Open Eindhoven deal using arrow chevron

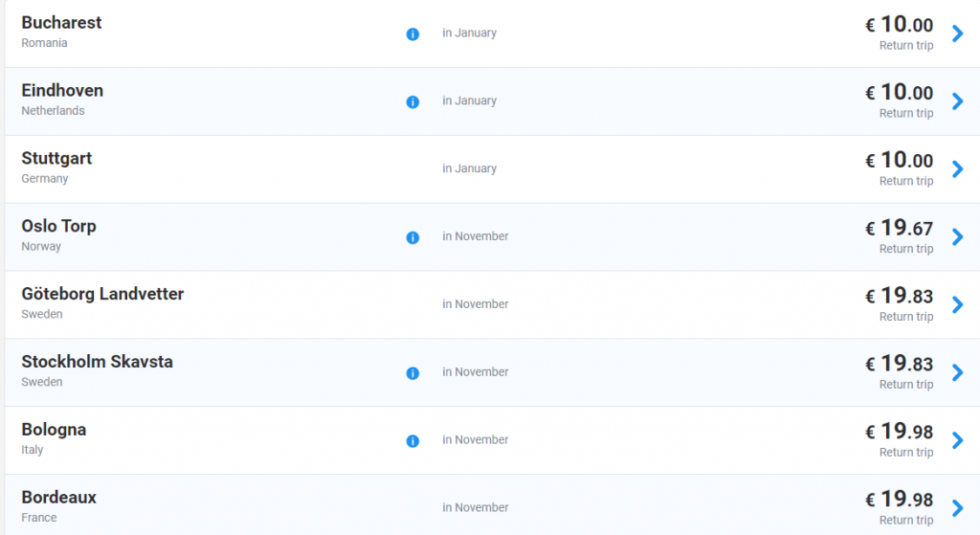point(957,101)
